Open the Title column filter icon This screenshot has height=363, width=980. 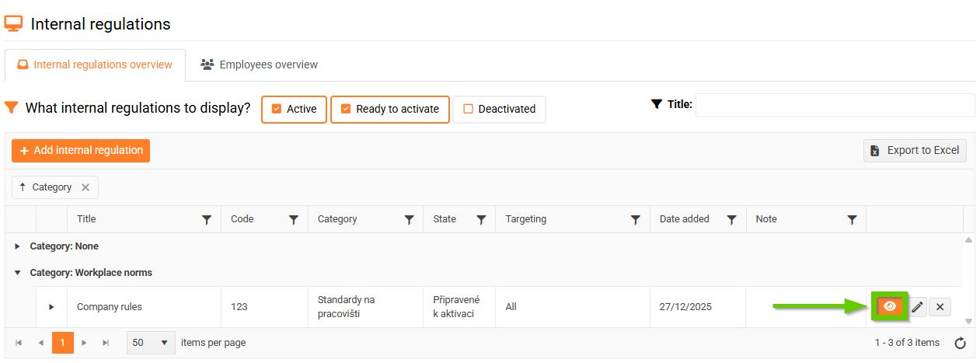pos(207,220)
